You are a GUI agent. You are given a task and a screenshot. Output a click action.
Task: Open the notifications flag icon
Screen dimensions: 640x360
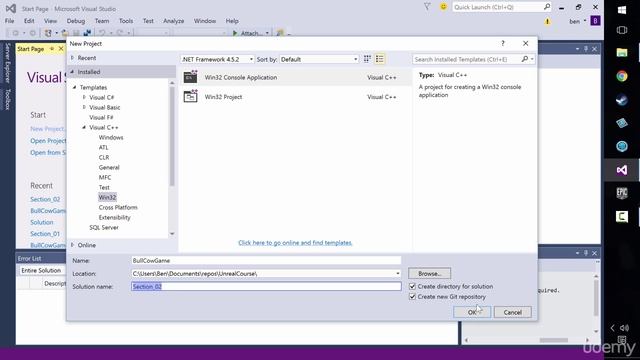coord(427,7)
